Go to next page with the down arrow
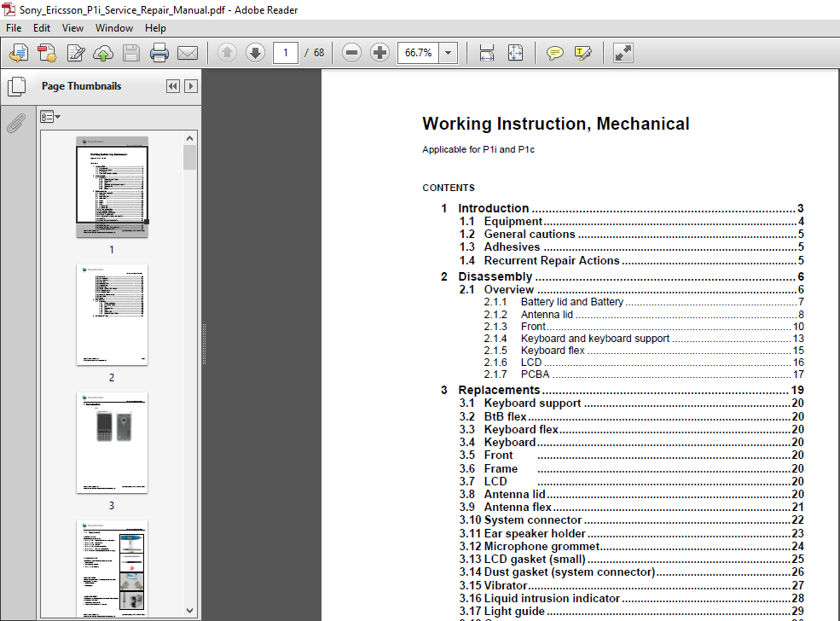The width and height of the screenshot is (840, 621). (x=256, y=53)
